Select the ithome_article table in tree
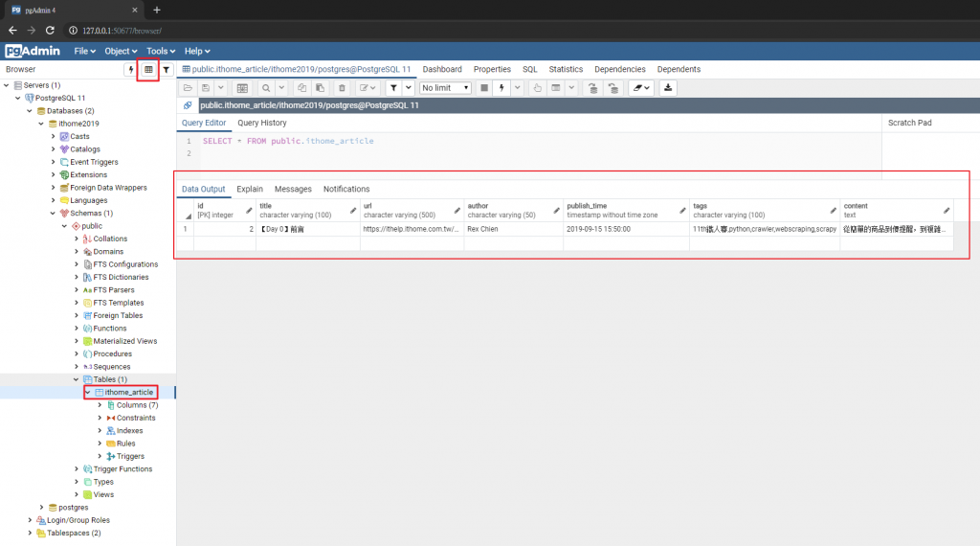The height and width of the screenshot is (546, 980). tap(129, 393)
